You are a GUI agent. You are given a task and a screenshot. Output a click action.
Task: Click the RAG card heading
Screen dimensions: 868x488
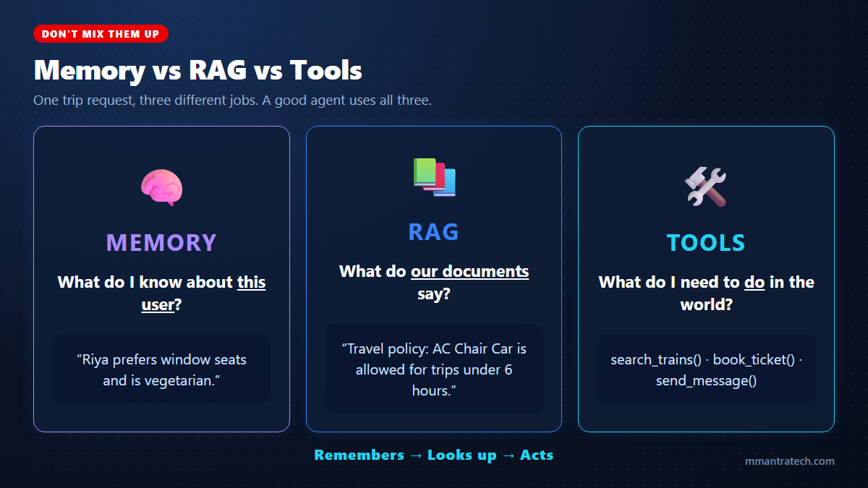[x=434, y=232]
